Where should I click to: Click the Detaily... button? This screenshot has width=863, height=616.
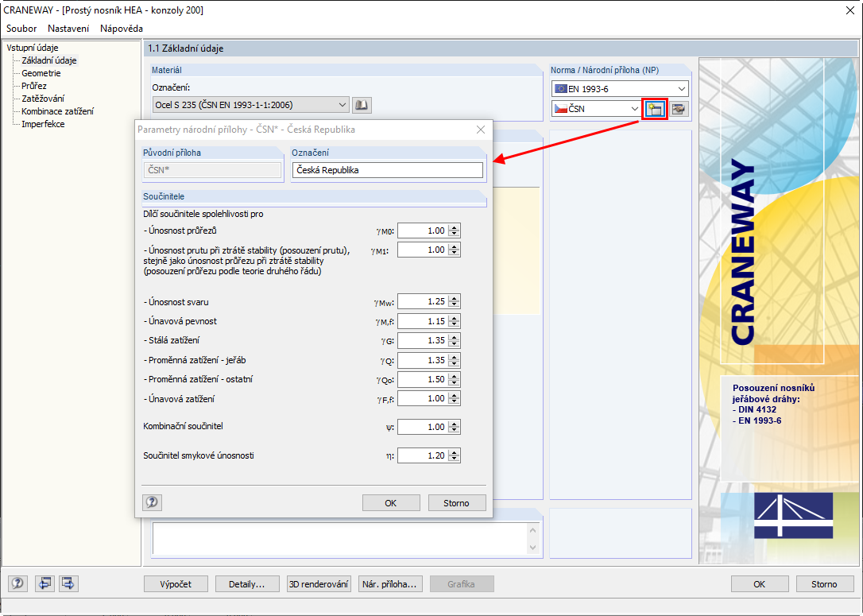(247, 584)
